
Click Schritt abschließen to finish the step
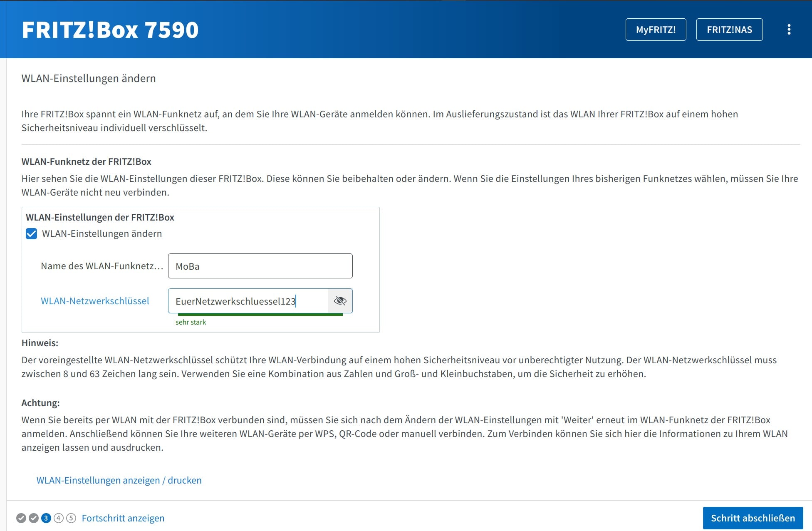(x=753, y=518)
